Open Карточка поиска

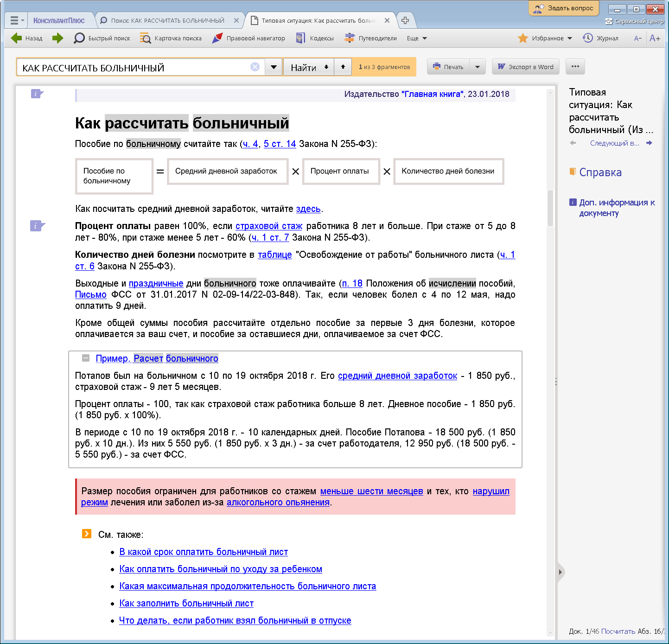tap(171, 38)
